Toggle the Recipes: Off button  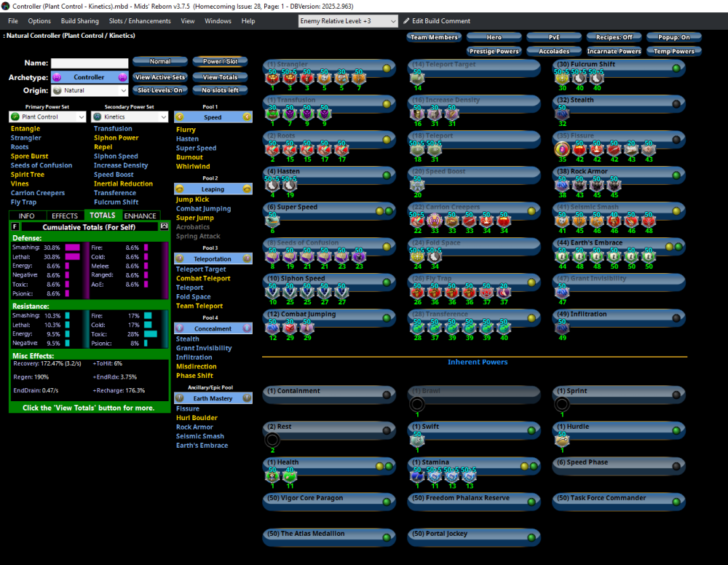(x=614, y=37)
